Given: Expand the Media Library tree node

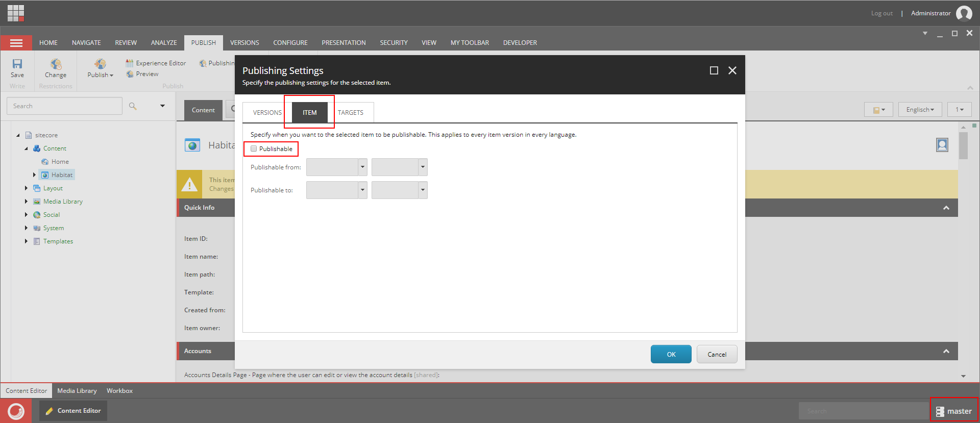Looking at the screenshot, I should (26, 202).
